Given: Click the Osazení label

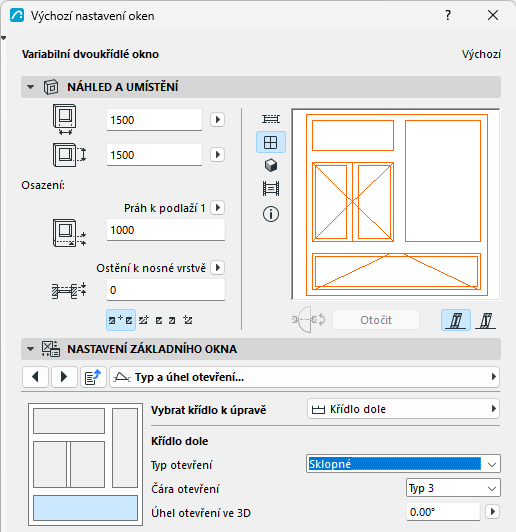Looking at the screenshot, I should click(x=43, y=185).
